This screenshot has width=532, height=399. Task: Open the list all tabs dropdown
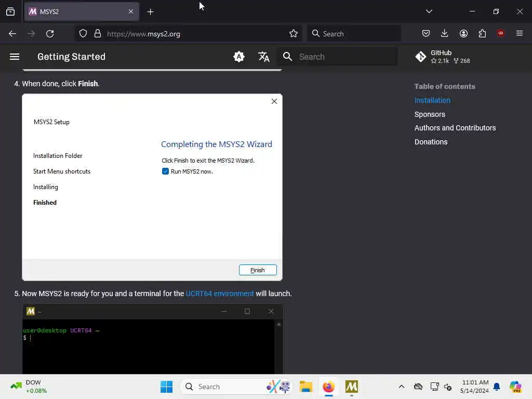click(x=429, y=11)
